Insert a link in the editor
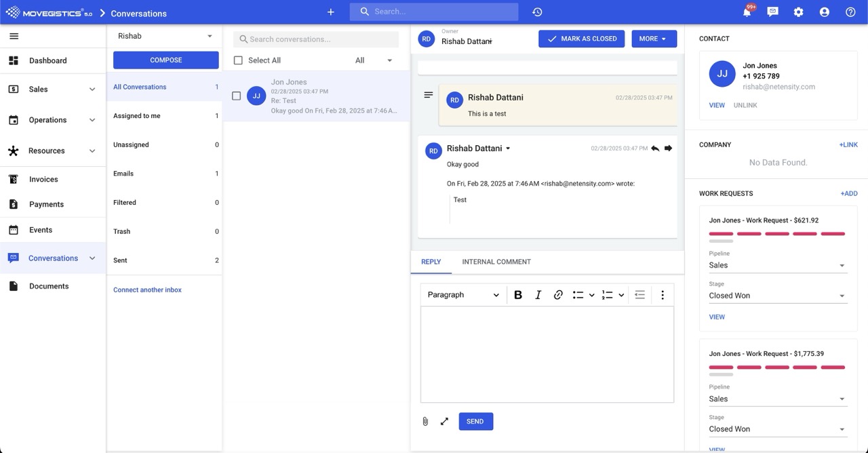 (558, 295)
